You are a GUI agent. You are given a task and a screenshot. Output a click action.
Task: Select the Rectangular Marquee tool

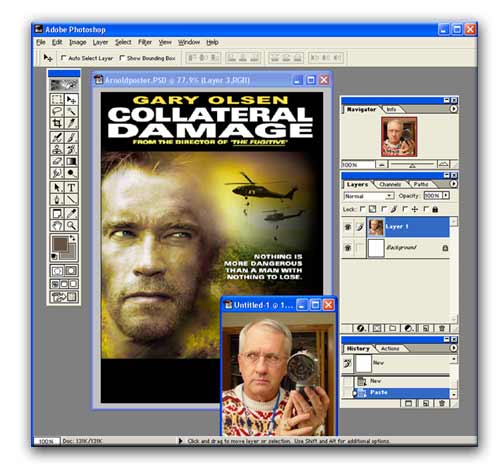[57, 99]
